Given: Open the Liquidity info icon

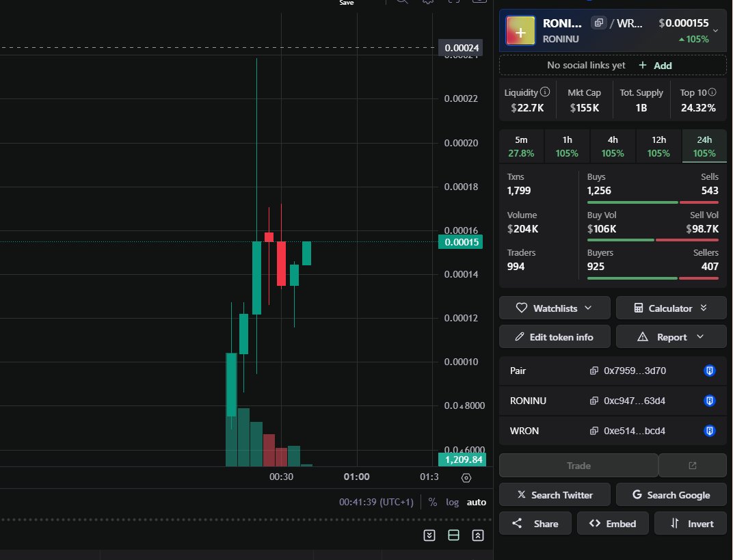Looking at the screenshot, I should click(x=545, y=92).
